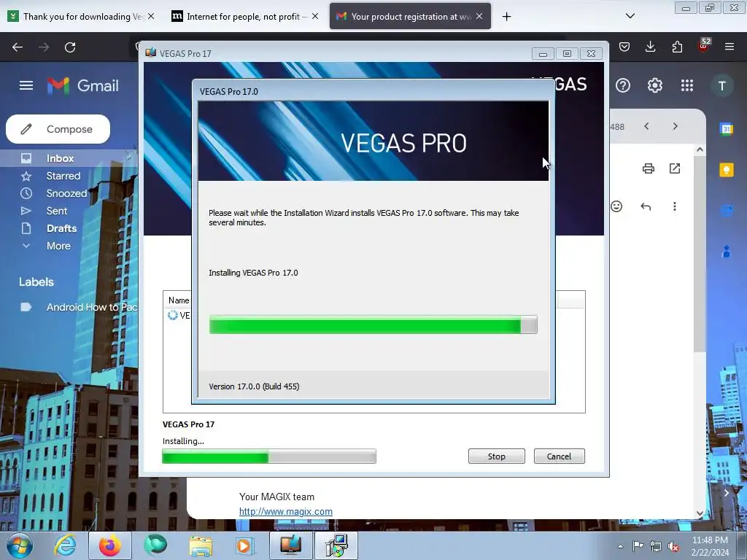Open the Starred folder in Gmail
Image resolution: width=747 pixels, height=560 pixels.
[x=63, y=176]
